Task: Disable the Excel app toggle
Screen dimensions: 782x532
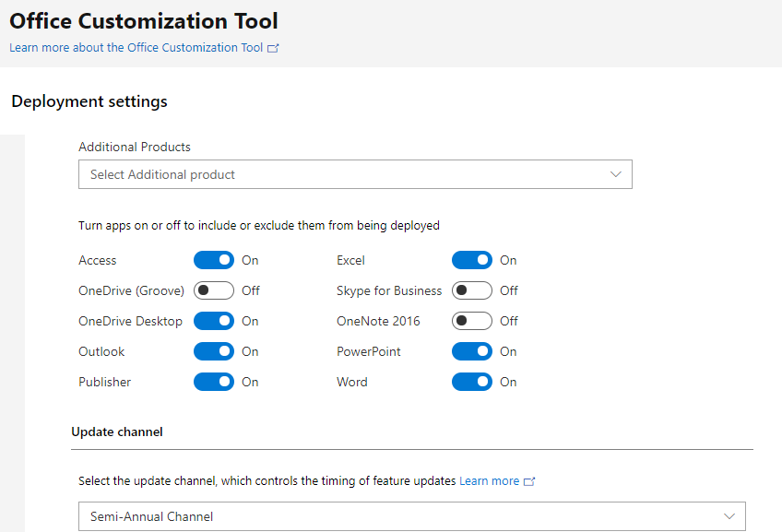Action: click(471, 260)
